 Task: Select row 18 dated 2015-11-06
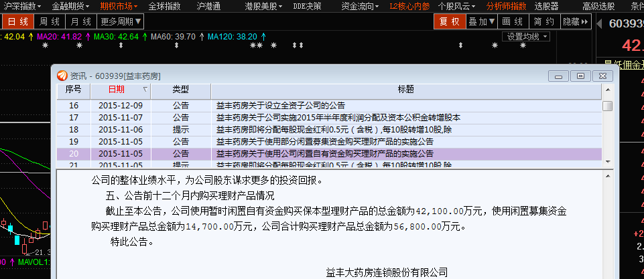pyautogui.click(x=329, y=130)
